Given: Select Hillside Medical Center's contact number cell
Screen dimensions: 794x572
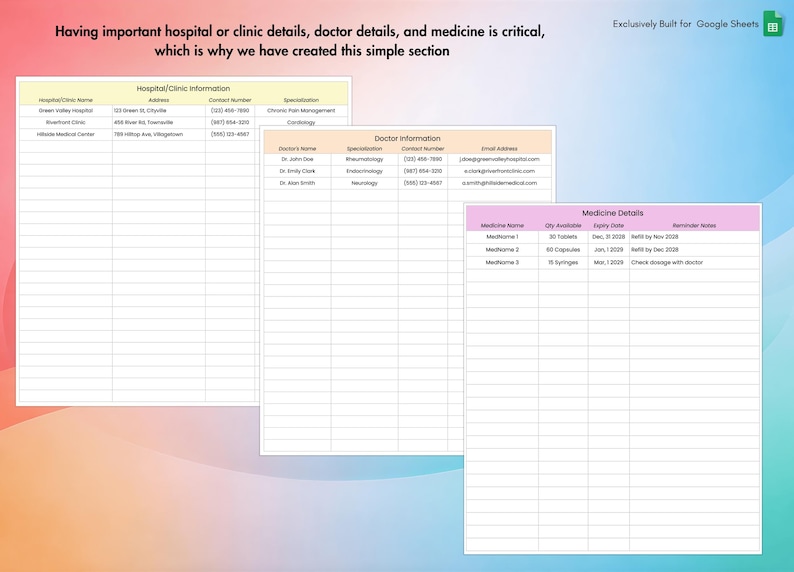Looking at the screenshot, I should pos(230,135).
